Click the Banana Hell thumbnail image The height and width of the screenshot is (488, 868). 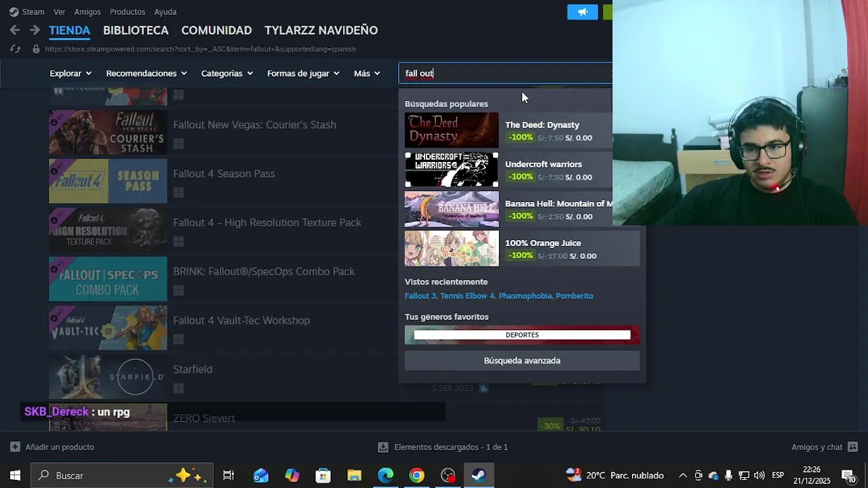pos(452,209)
